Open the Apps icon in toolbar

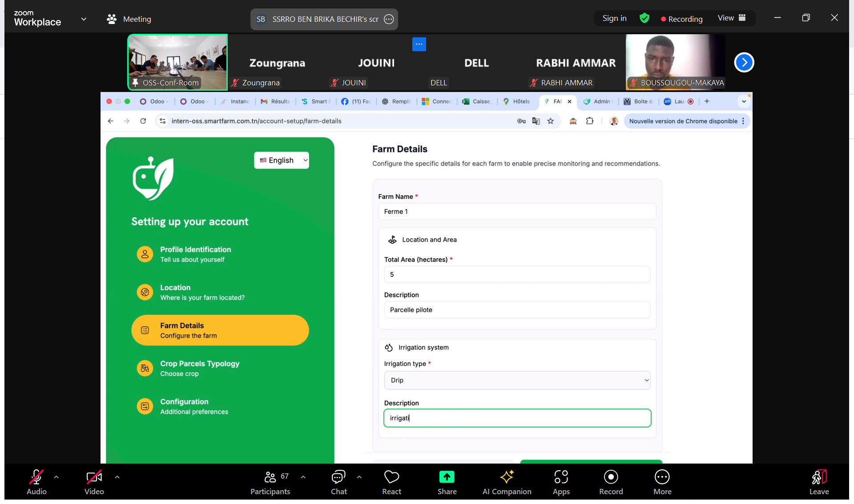(561, 477)
